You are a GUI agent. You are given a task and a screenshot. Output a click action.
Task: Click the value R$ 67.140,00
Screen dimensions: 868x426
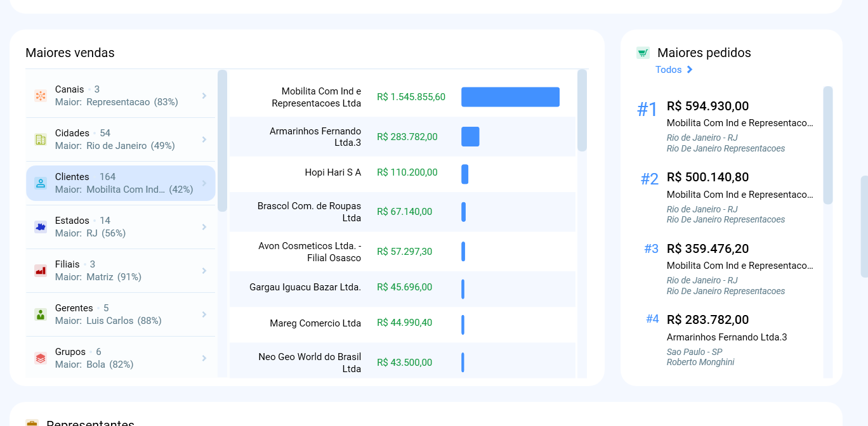405,212
